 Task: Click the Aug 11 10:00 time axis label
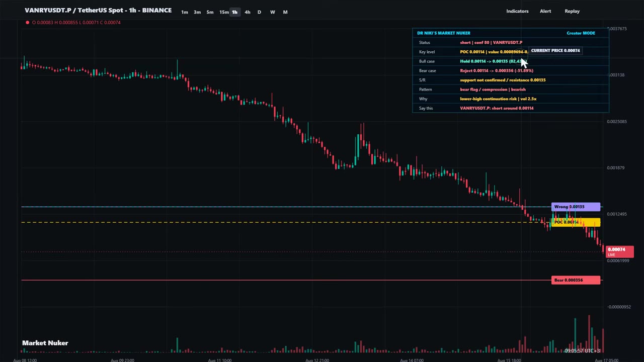pos(219,360)
